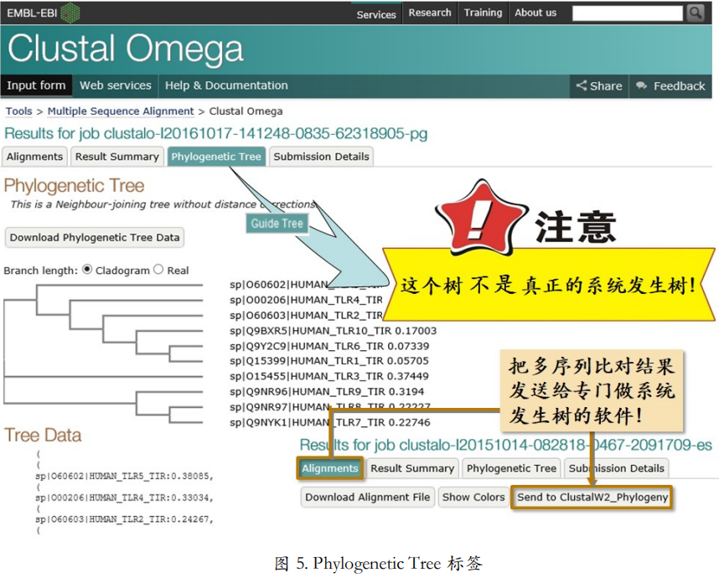Screen dimensions: 719x588
Task: Click Feedback in the navigation bar
Action: [x=671, y=85]
